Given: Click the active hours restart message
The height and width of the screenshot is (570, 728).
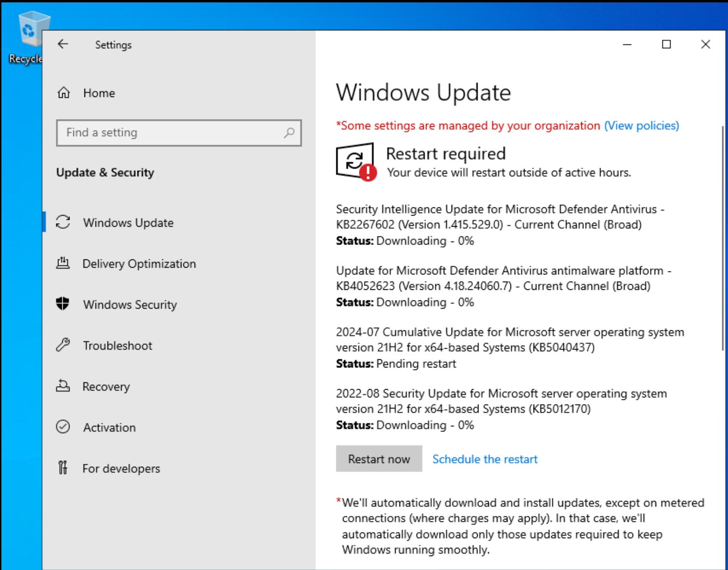Looking at the screenshot, I should pos(509,173).
